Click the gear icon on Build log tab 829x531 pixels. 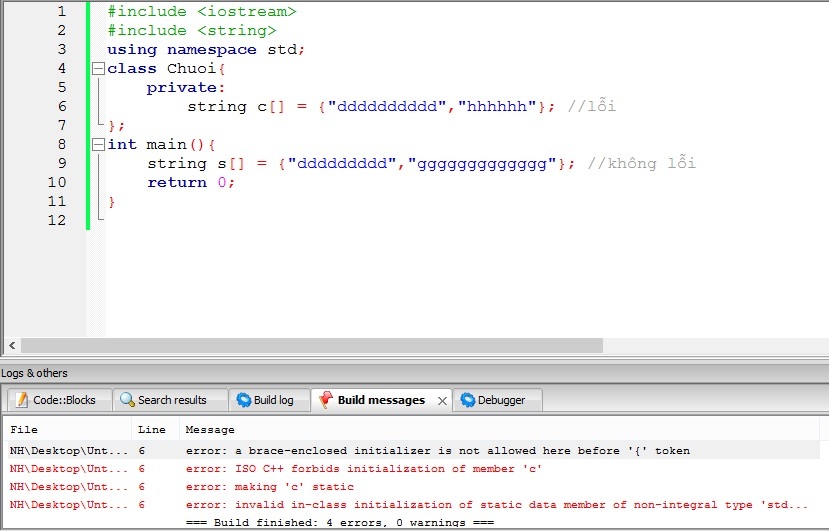click(243, 400)
